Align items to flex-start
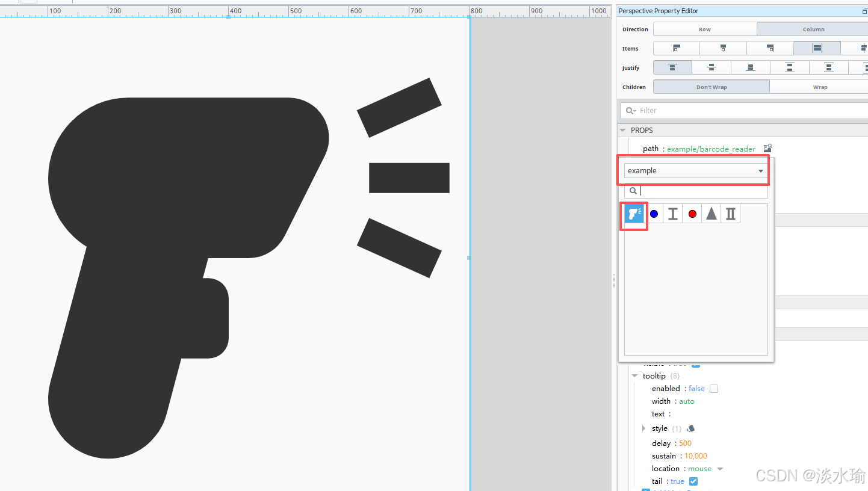Screen dimensions: 868x491 coord(677,48)
